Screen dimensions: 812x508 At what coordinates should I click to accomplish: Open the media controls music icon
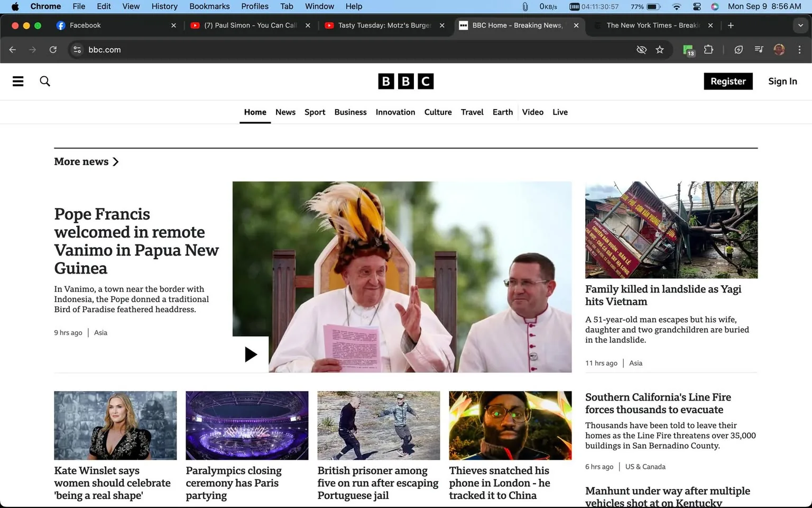759,49
